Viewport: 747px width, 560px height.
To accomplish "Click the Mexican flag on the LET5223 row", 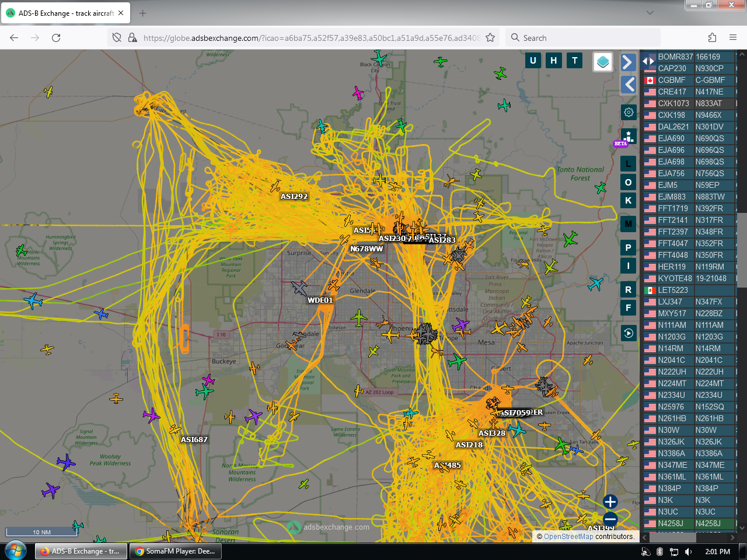I will pos(650,290).
